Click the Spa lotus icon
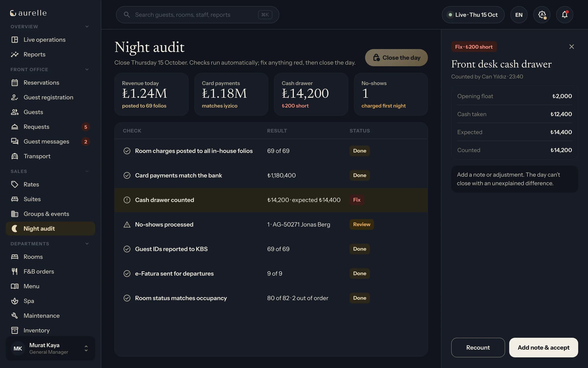 [15, 301]
